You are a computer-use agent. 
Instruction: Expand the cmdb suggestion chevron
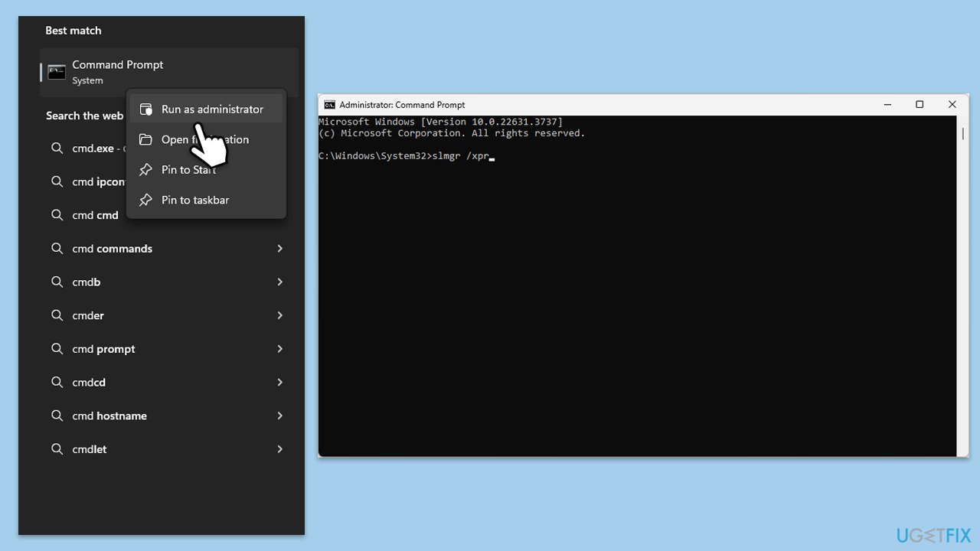[x=279, y=282]
